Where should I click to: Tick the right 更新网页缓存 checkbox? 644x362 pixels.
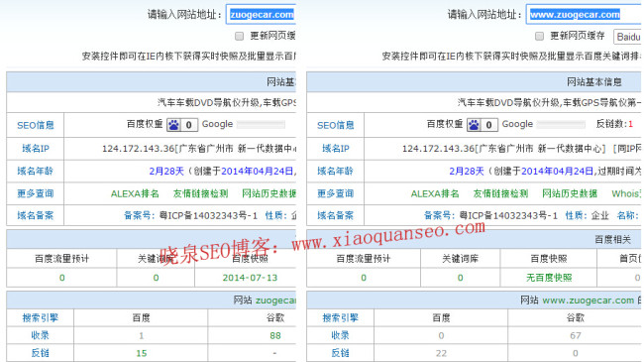coord(539,36)
